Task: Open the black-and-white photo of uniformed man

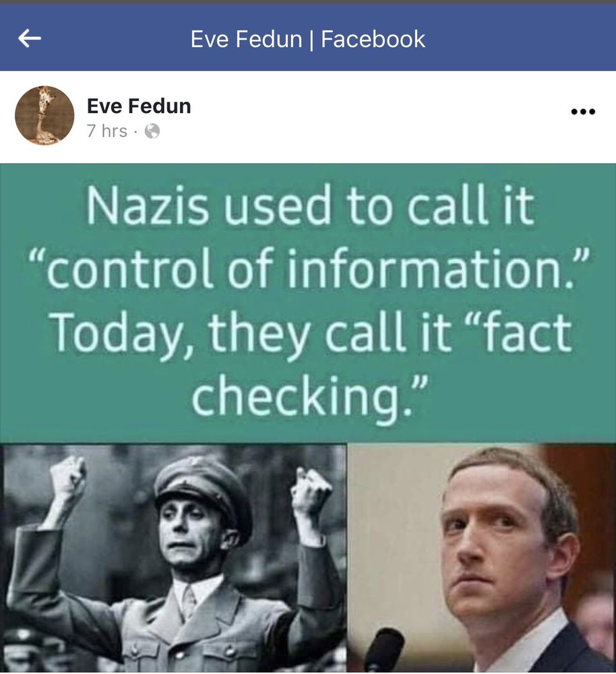Action: click(173, 558)
